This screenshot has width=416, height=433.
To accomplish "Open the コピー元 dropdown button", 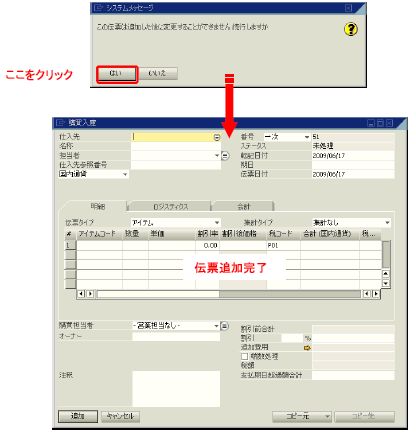I will [302, 416].
